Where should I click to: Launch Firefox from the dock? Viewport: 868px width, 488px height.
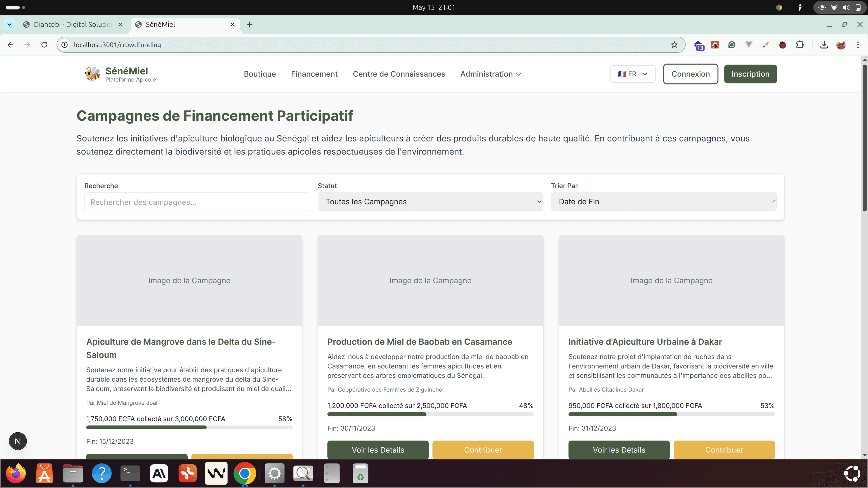tap(16, 473)
